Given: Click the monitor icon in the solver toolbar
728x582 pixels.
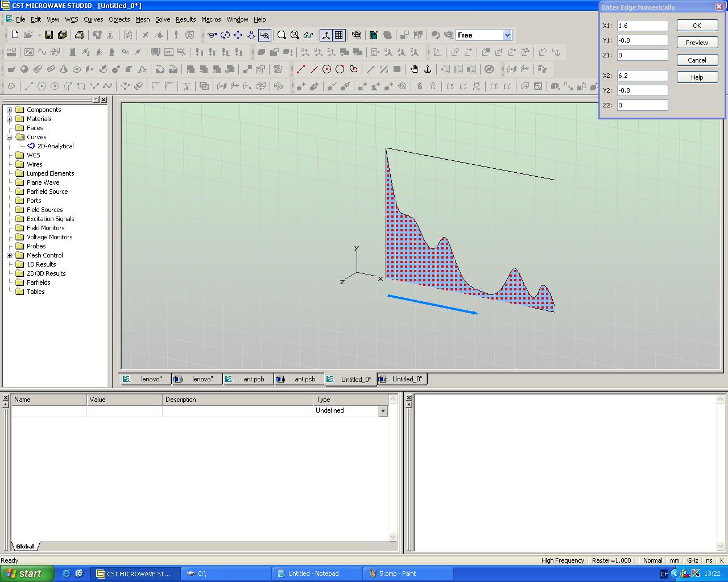Looking at the screenshot, I should [x=156, y=52].
